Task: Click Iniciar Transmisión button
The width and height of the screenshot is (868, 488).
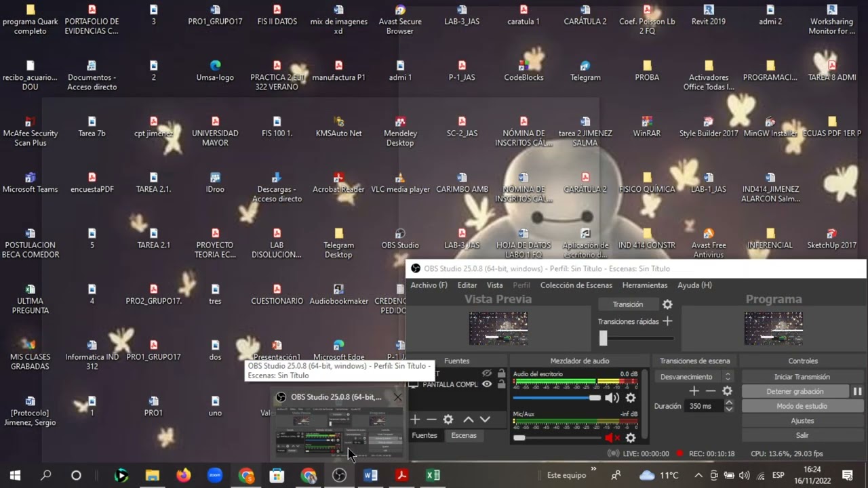Action: click(x=802, y=377)
